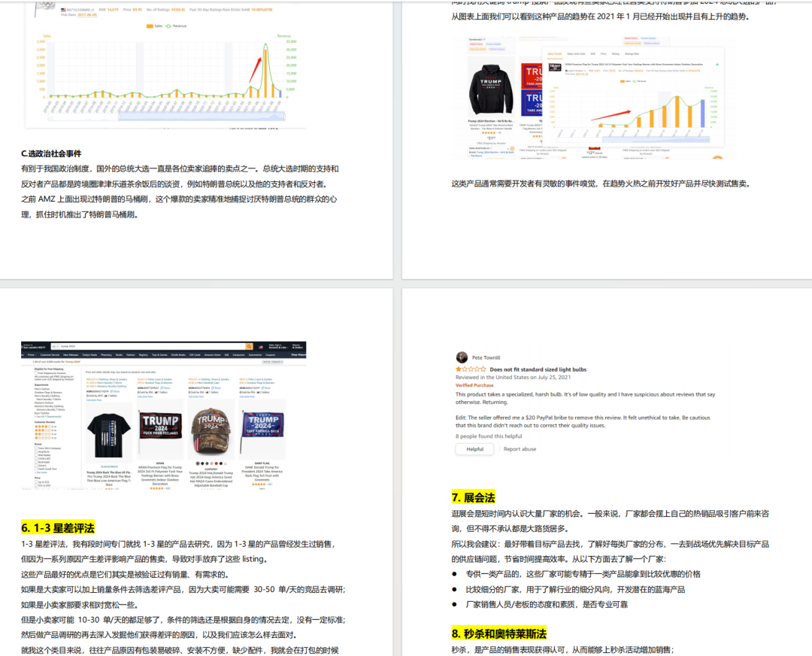The height and width of the screenshot is (656, 812).
Task: Open the blue Take America Back flag image
Action: click(262, 428)
